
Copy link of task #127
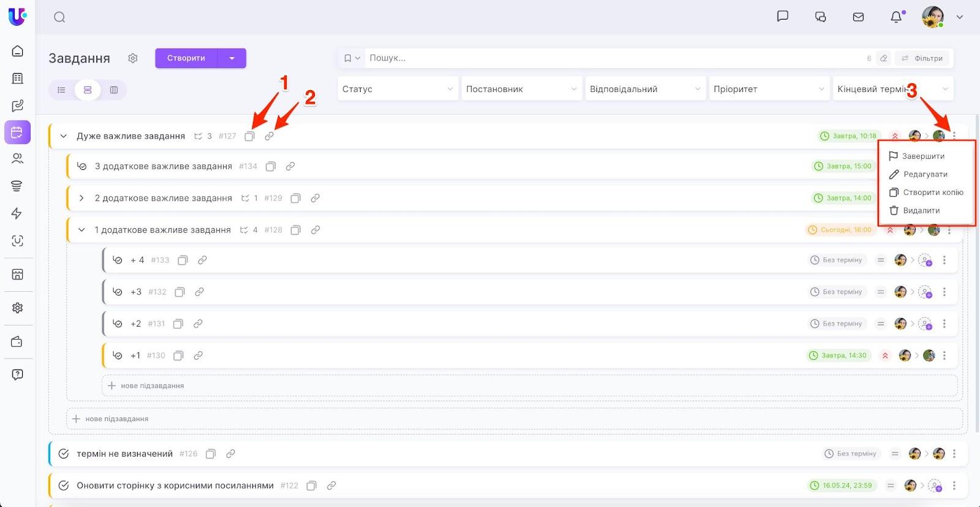(x=269, y=136)
